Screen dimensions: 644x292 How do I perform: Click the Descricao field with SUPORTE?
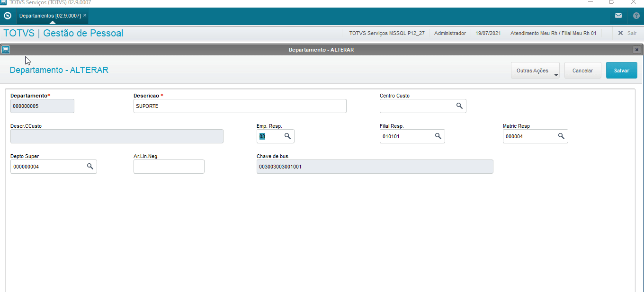tap(240, 106)
